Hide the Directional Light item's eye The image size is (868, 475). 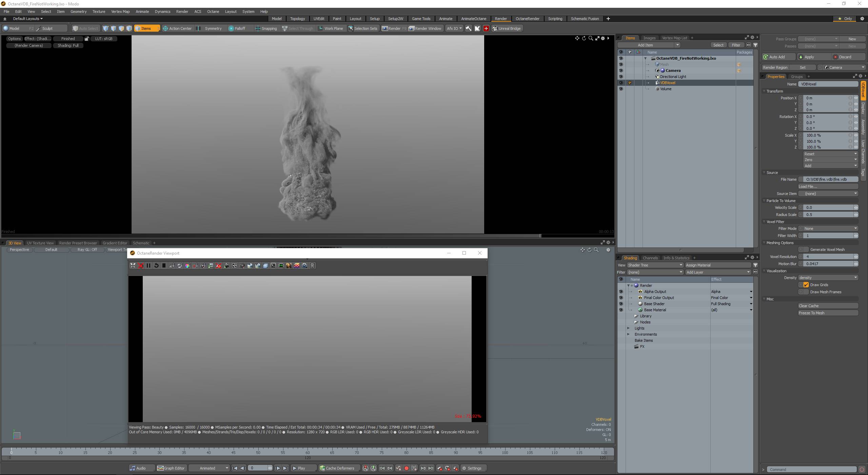pyautogui.click(x=621, y=77)
